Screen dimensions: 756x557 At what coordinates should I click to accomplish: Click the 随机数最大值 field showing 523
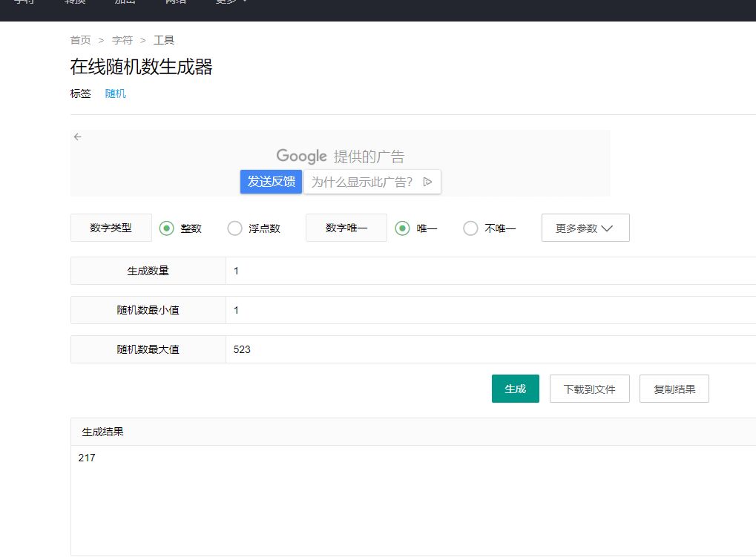[x=490, y=349]
